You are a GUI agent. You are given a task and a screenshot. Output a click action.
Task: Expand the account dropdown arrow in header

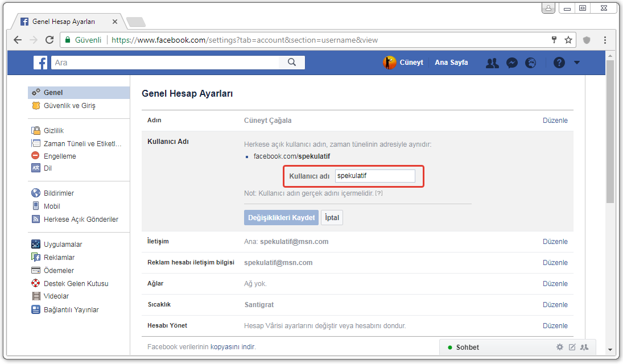[577, 63]
